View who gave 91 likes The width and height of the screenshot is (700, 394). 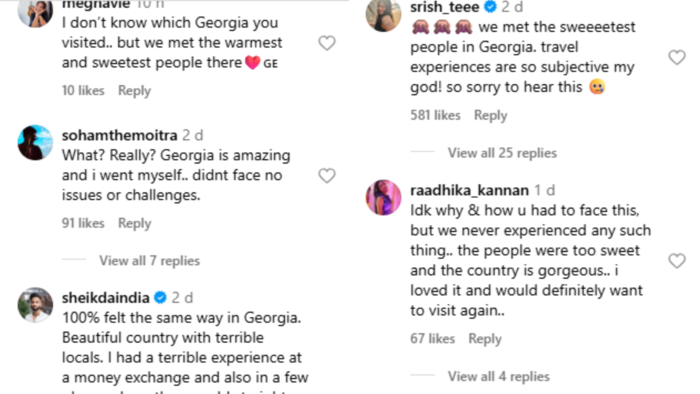point(83,223)
